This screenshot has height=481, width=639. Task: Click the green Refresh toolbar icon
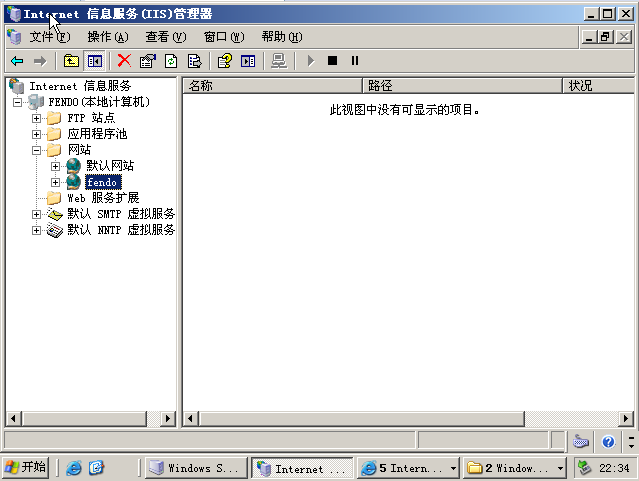171,61
